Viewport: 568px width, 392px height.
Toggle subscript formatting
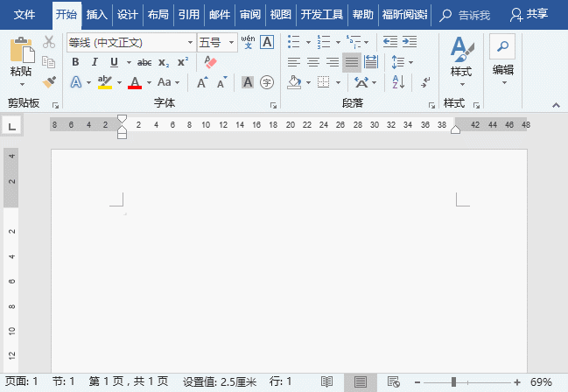[x=164, y=62]
